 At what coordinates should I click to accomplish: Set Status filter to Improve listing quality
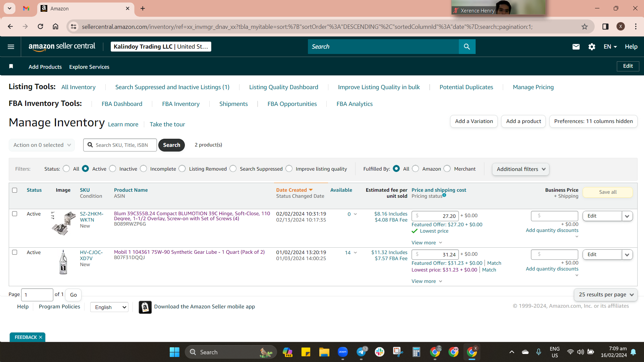[289, 169]
